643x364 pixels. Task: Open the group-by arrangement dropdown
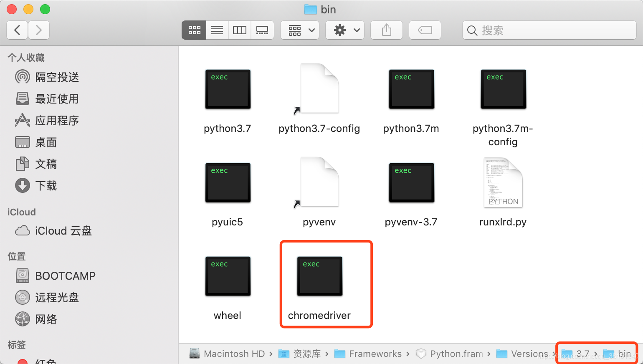300,30
